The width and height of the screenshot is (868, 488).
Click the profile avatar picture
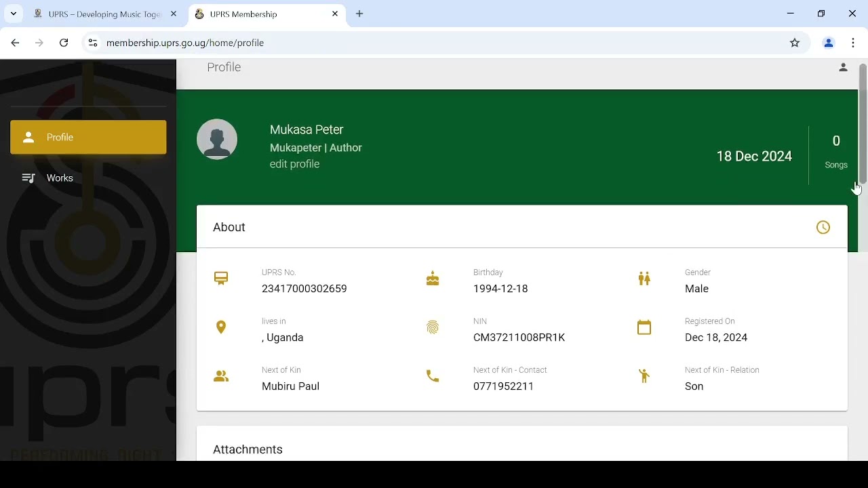217,140
